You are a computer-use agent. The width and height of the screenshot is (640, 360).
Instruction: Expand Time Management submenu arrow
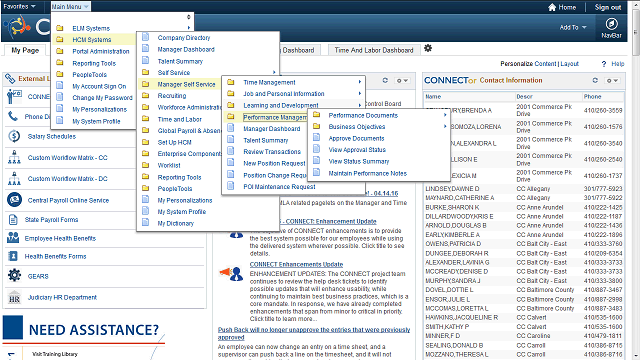[360, 82]
